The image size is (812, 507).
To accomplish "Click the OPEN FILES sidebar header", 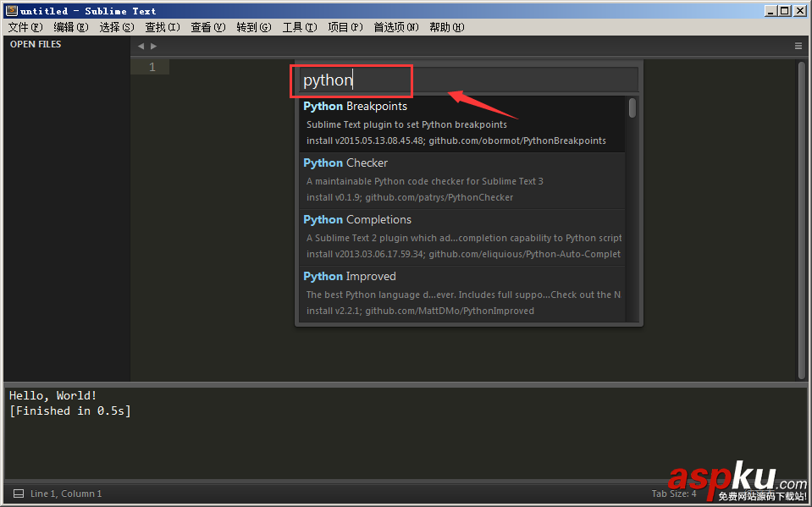I will point(36,45).
